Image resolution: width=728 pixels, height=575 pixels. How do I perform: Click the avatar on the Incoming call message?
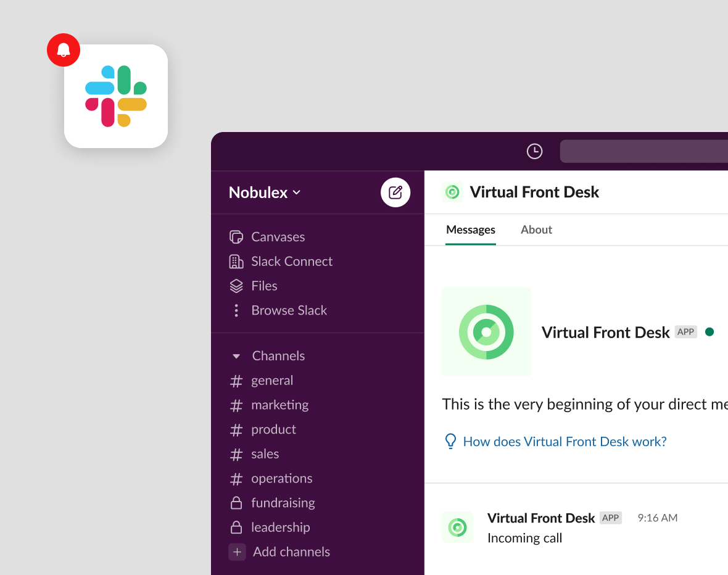click(457, 527)
